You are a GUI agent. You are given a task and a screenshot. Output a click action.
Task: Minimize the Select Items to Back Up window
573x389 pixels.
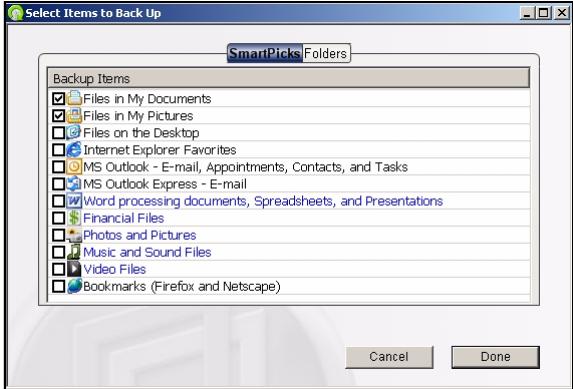pyautogui.click(x=527, y=13)
